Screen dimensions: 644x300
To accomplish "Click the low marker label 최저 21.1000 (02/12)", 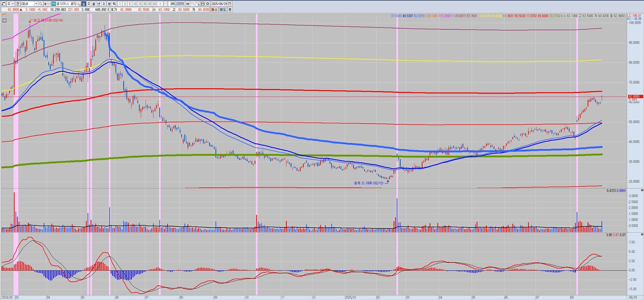I will (369, 183).
